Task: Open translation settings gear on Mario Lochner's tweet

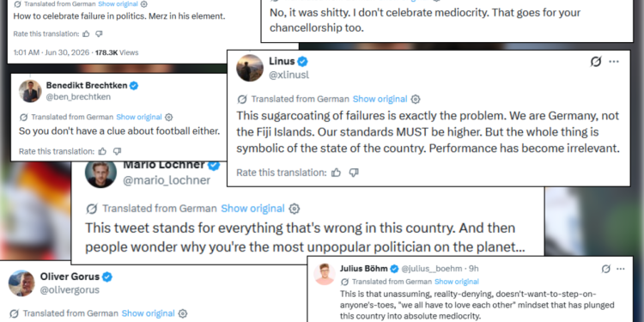Action: (294, 209)
